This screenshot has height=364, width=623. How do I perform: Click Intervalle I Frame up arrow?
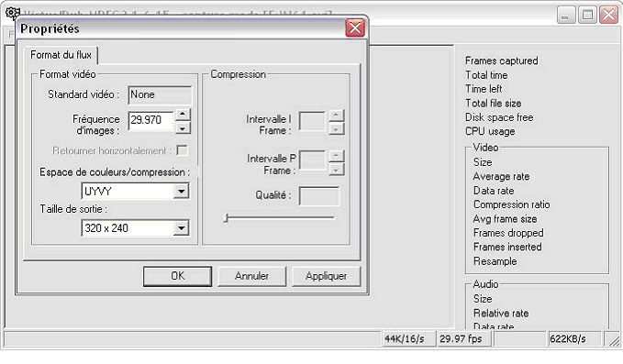tap(336, 116)
